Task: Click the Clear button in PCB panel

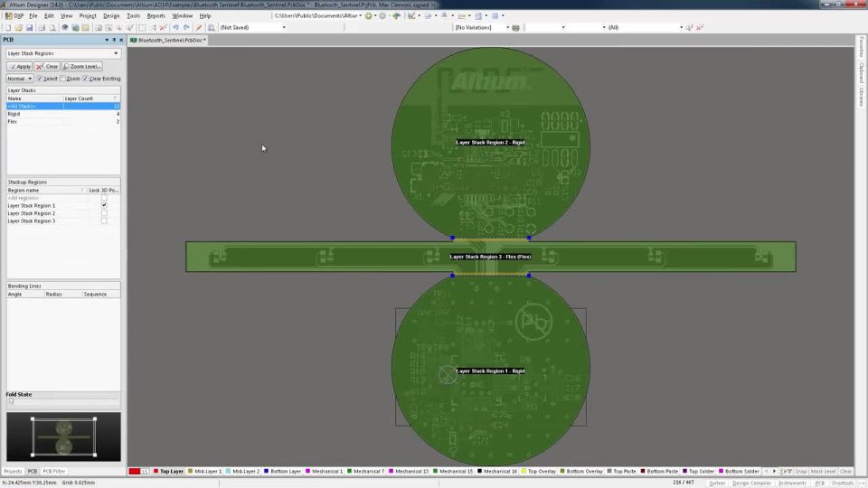Action: pos(47,66)
